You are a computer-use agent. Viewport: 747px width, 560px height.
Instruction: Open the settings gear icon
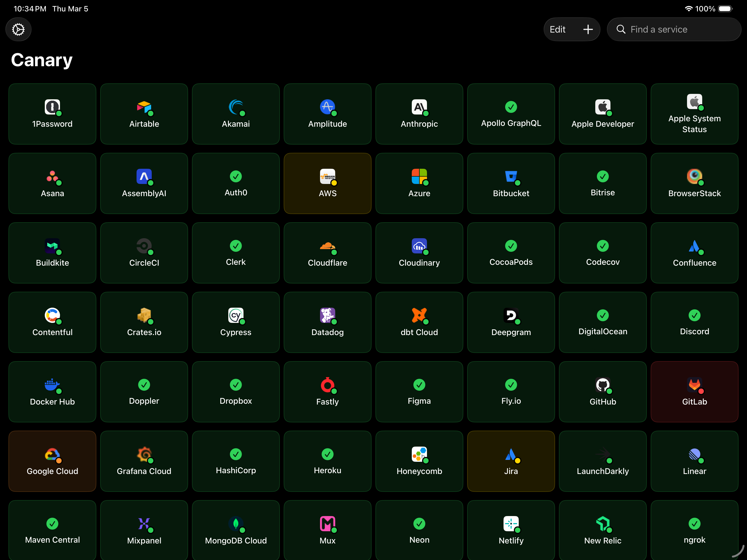(x=18, y=29)
